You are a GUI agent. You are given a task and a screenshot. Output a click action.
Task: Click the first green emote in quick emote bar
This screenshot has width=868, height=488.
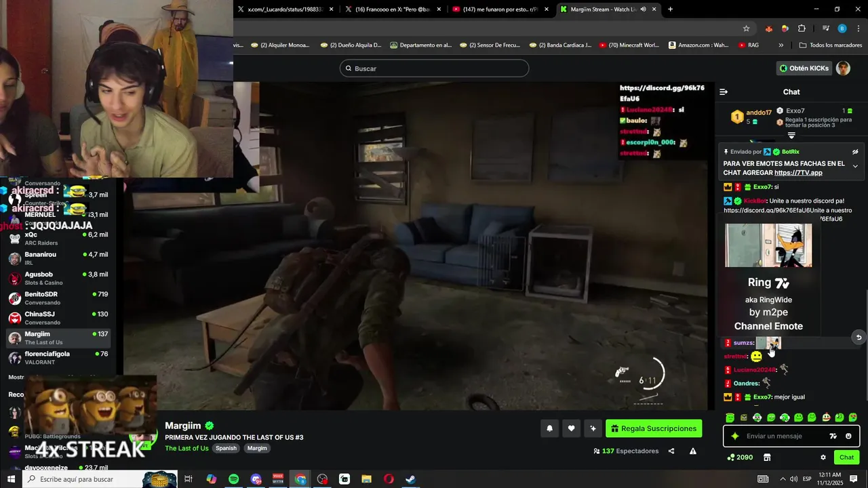click(730, 418)
